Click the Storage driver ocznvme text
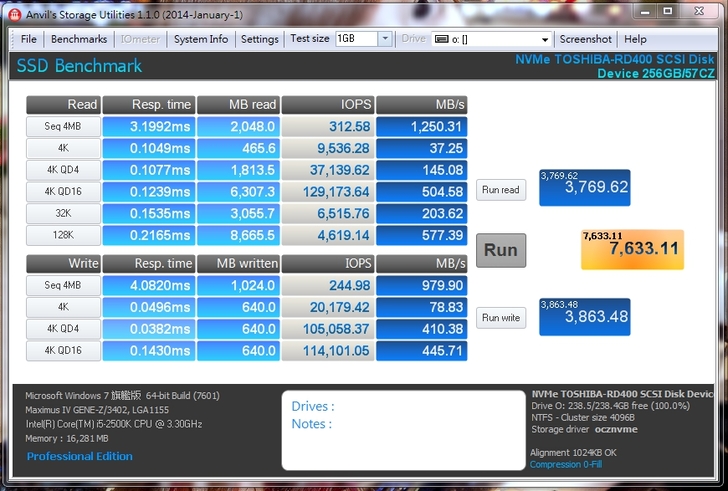 (584, 429)
